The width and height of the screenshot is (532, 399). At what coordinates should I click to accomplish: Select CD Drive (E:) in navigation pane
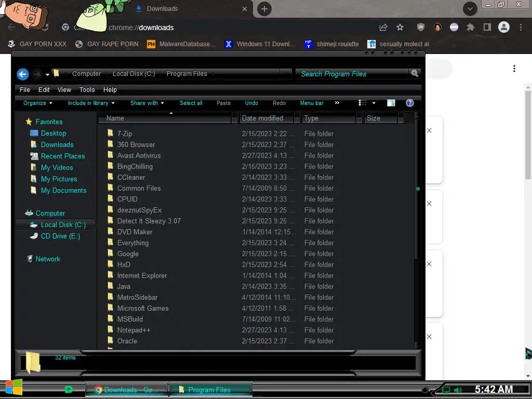pos(60,236)
